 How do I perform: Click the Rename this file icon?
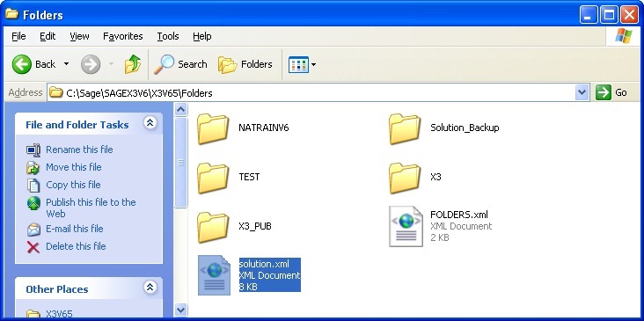[x=33, y=150]
